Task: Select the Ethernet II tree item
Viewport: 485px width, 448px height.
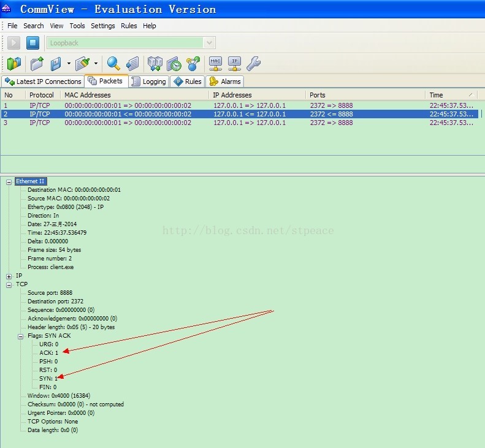Action: pyautogui.click(x=30, y=181)
